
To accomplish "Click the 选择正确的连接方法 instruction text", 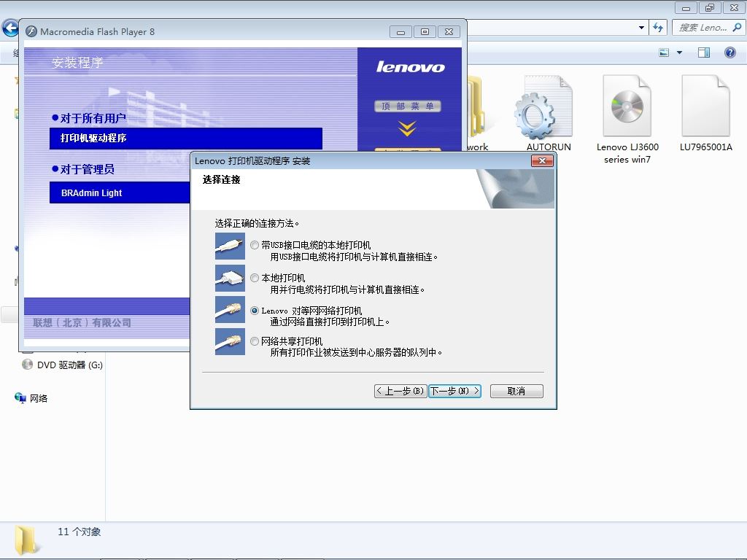I will coord(257,223).
